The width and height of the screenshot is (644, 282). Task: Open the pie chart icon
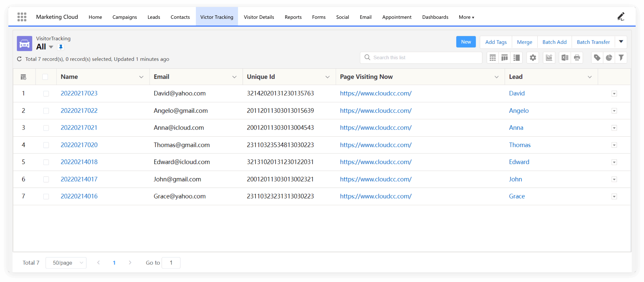(x=609, y=58)
